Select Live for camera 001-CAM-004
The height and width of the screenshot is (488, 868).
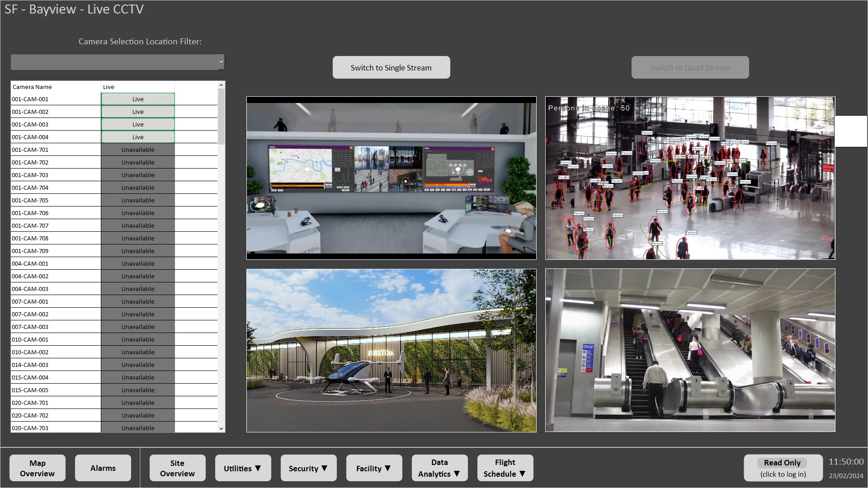(x=137, y=136)
